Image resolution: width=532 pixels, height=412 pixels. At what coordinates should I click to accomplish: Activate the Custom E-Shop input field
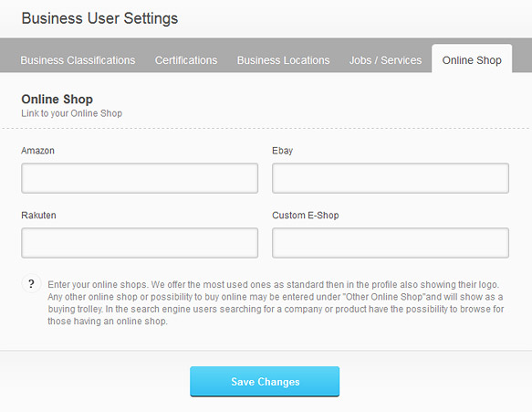pos(391,243)
